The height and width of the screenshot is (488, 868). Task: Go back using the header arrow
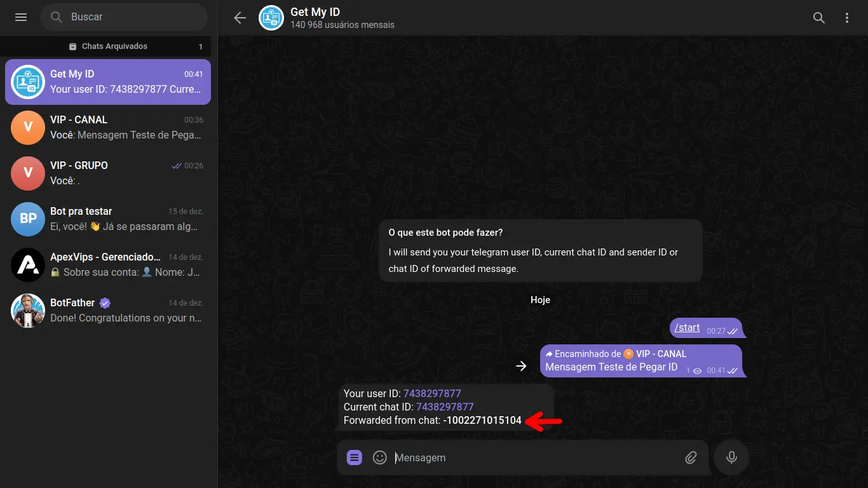pyautogui.click(x=240, y=18)
